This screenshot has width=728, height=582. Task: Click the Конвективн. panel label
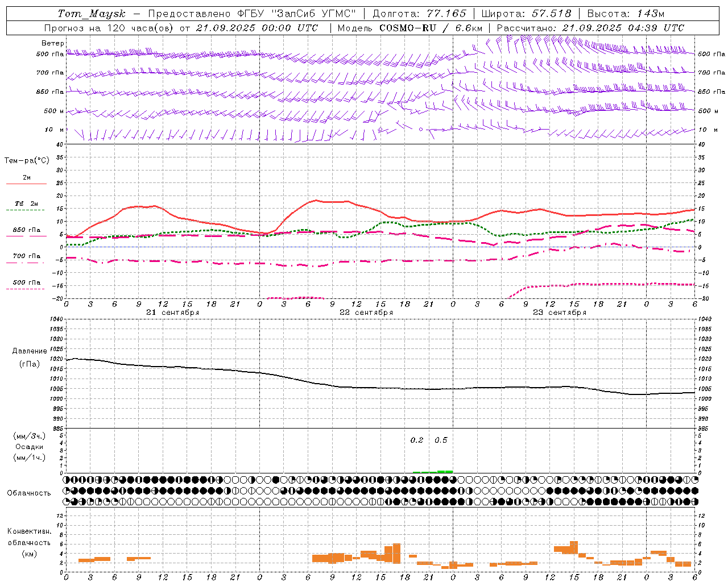point(30,531)
